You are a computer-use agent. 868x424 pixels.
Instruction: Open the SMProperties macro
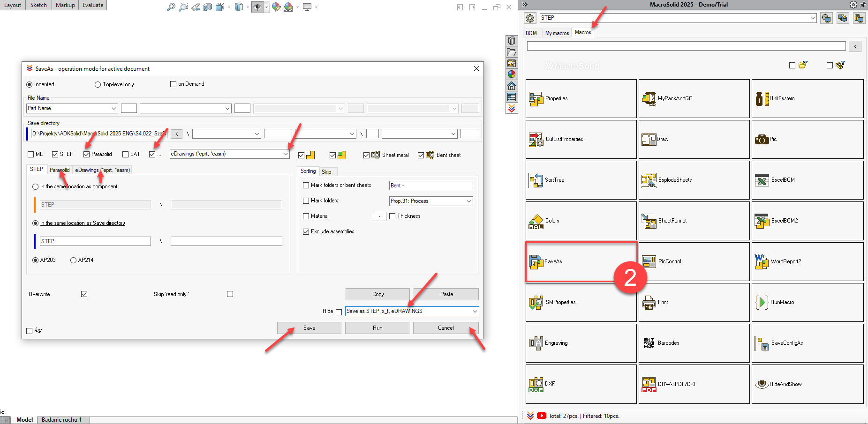pyautogui.click(x=581, y=302)
